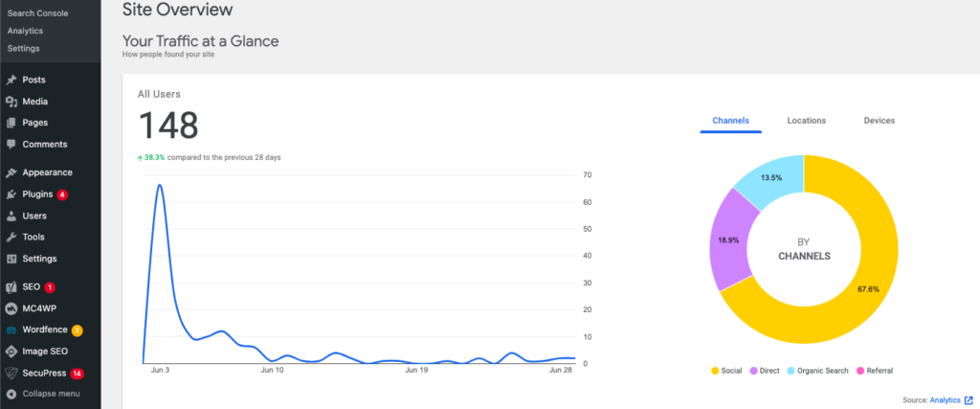The image size is (980, 409).
Task: Click the Appearance paintbrush icon
Action: [11, 172]
